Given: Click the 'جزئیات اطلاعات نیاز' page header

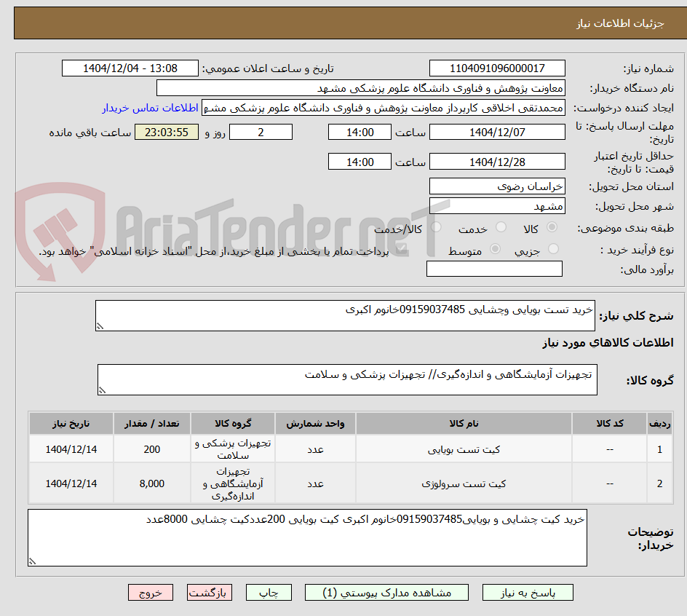Looking at the screenshot, I should 620,23.
